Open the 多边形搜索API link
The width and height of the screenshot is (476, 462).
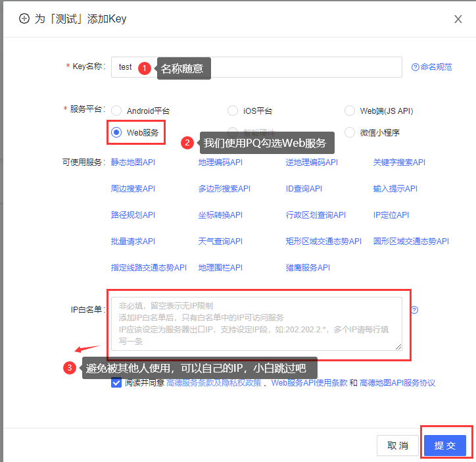224,189
